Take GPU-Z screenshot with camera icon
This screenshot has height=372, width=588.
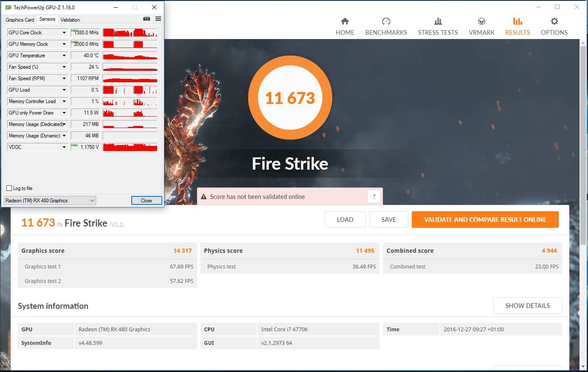pos(147,19)
